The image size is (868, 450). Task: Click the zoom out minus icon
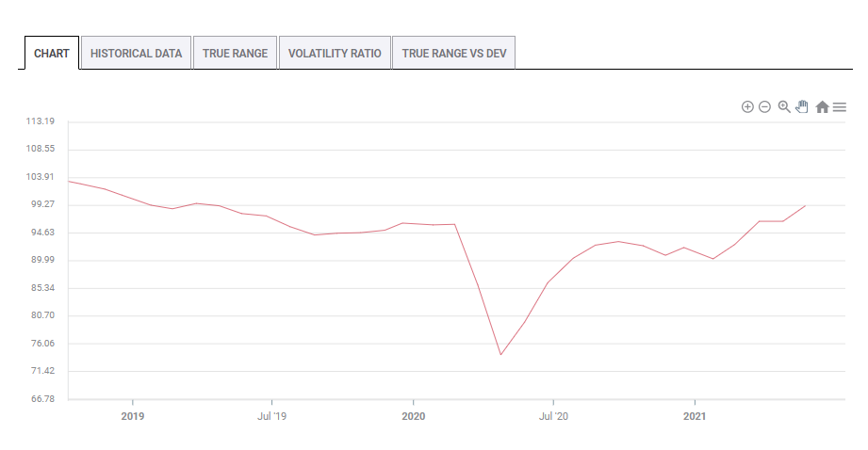click(764, 106)
